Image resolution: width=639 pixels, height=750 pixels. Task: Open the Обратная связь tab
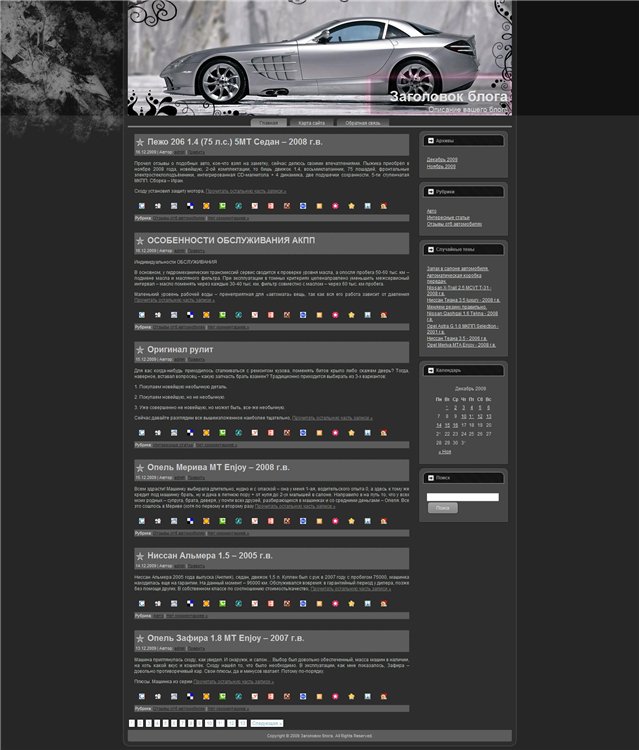[x=363, y=122]
